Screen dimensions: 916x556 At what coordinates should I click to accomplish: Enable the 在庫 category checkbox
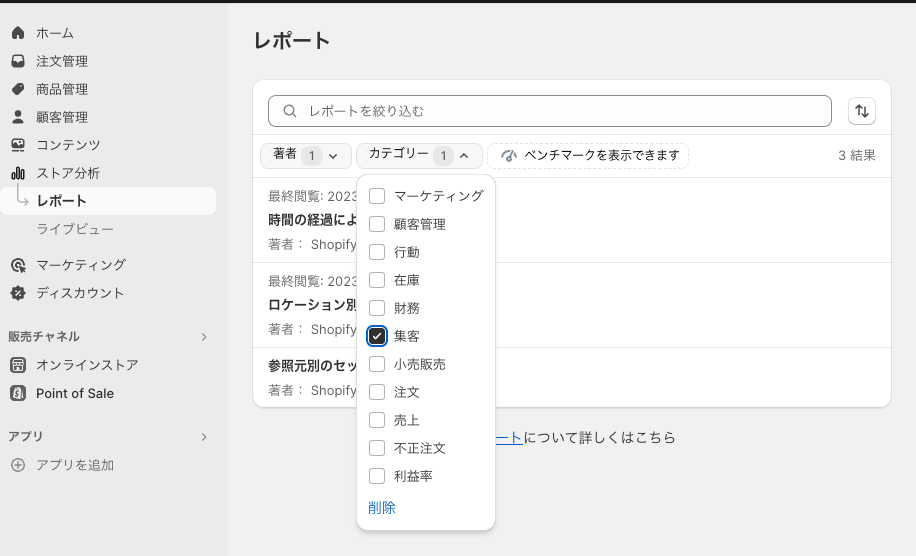pyautogui.click(x=377, y=280)
